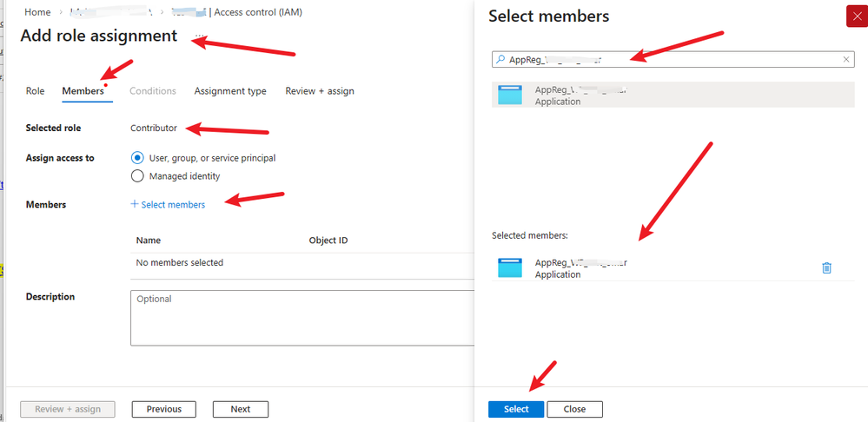Open Access control (IAM) breadcrumb
This screenshot has width=868, height=422.
[258, 12]
